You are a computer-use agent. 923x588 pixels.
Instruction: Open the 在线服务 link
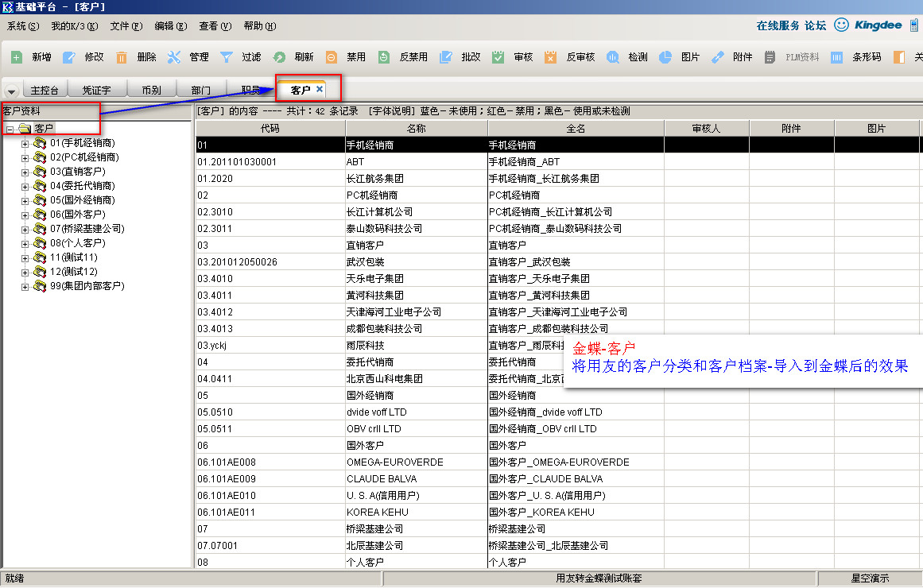pyautogui.click(x=778, y=25)
